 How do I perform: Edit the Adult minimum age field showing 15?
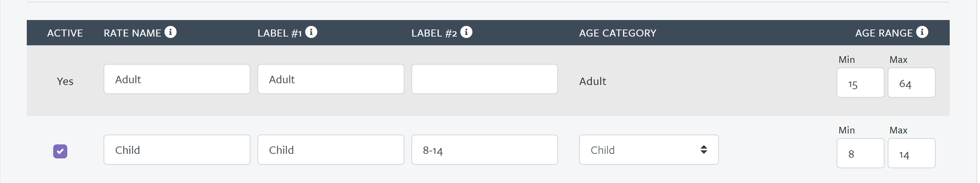point(861,83)
